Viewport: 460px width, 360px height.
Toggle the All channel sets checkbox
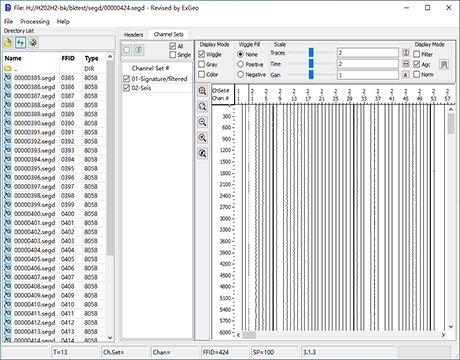[173, 46]
